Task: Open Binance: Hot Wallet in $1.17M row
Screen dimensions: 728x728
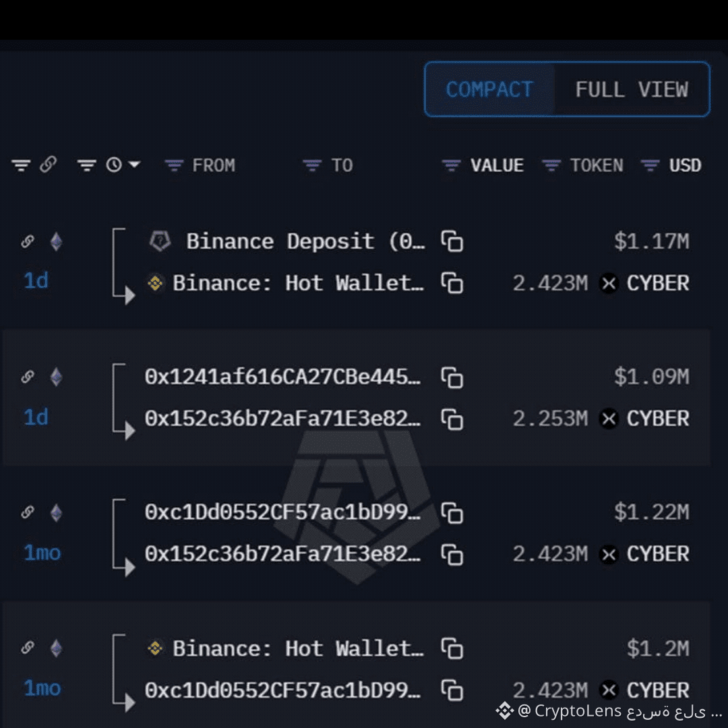Action: point(298,282)
